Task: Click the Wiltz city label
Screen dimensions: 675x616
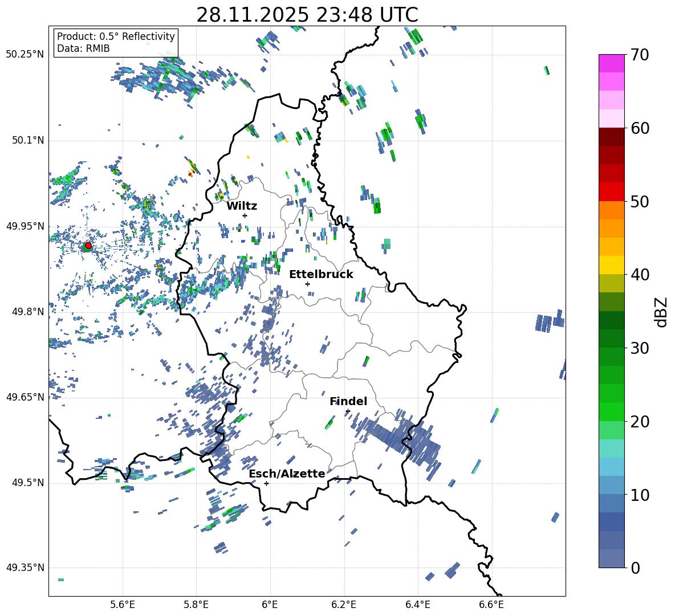Action: point(242,206)
